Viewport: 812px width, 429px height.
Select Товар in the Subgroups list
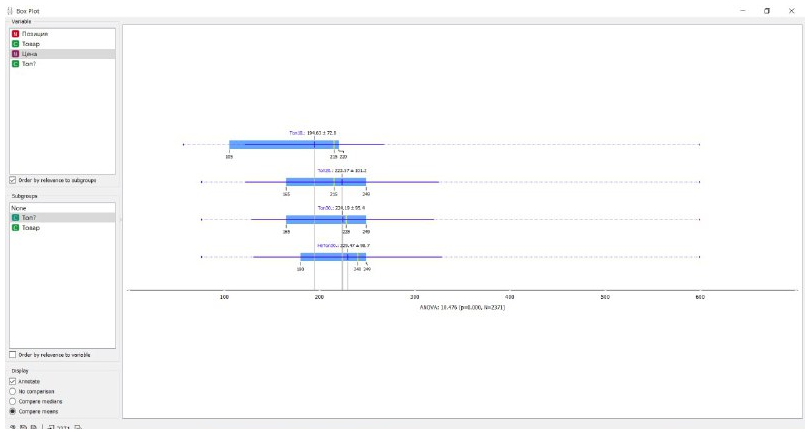62,227
